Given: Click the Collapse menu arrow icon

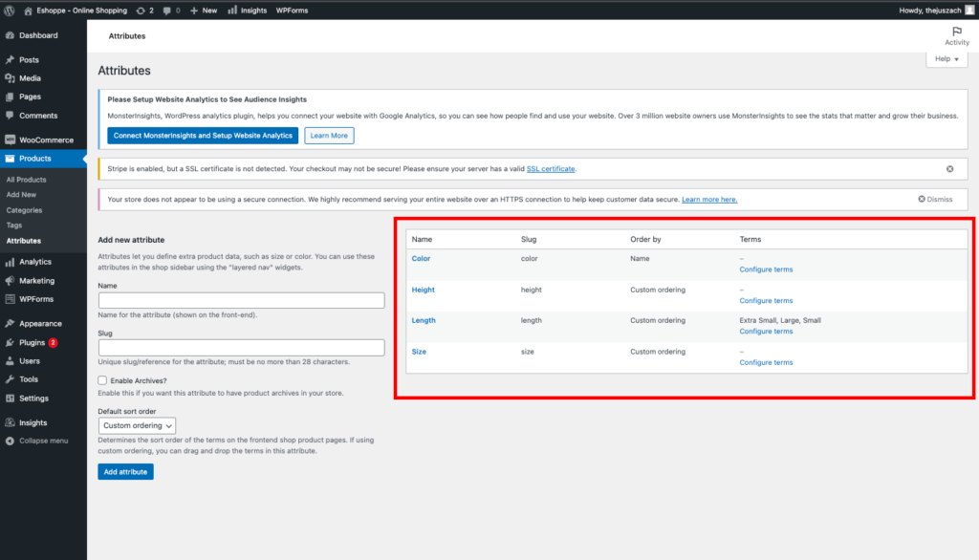Looking at the screenshot, I should click(10, 441).
